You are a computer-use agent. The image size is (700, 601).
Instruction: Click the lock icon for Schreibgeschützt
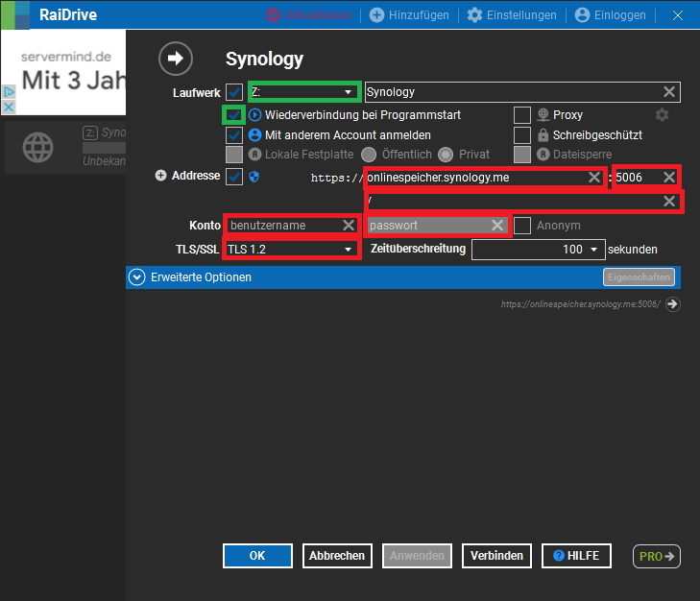point(543,134)
